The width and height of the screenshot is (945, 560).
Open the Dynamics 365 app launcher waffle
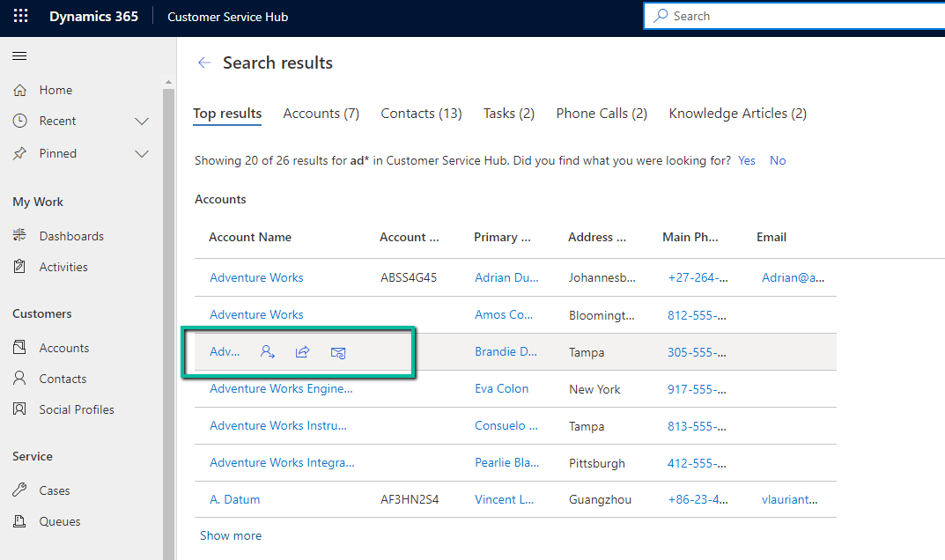click(x=21, y=17)
